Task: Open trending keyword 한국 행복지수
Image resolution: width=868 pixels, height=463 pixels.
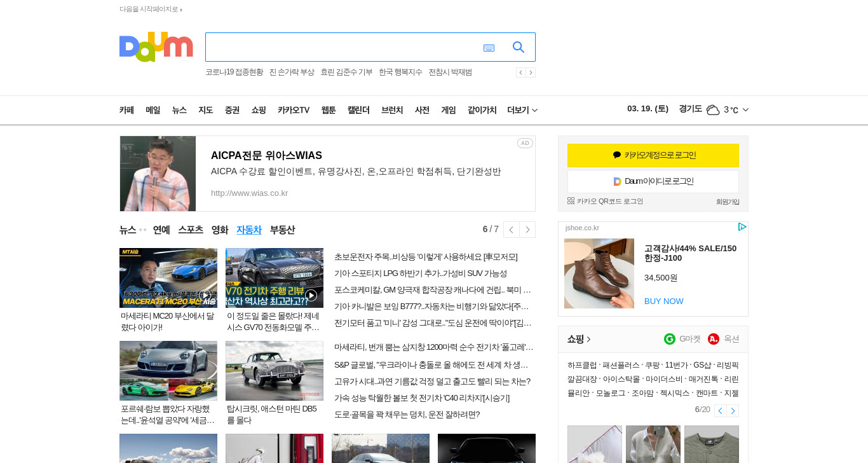Action: (x=400, y=73)
